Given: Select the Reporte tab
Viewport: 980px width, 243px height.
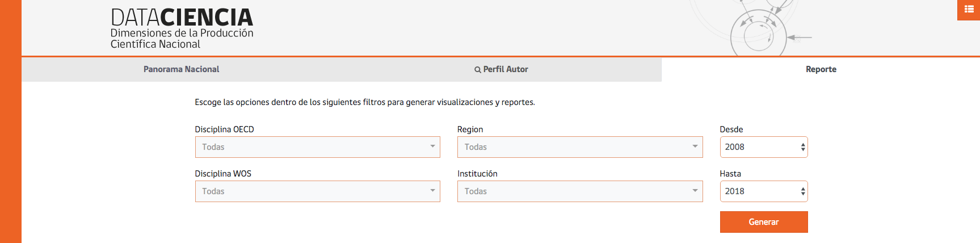Looking at the screenshot, I should click(x=821, y=69).
